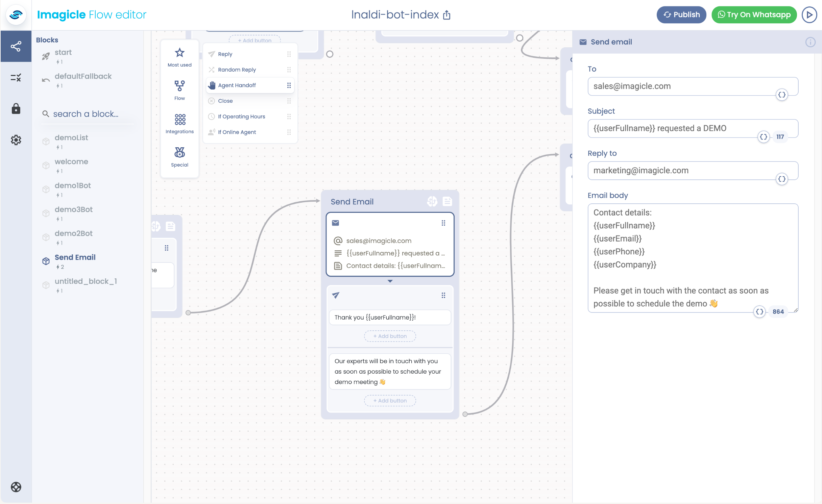
Task: View info about the Send email settings
Action: (x=810, y=42)
